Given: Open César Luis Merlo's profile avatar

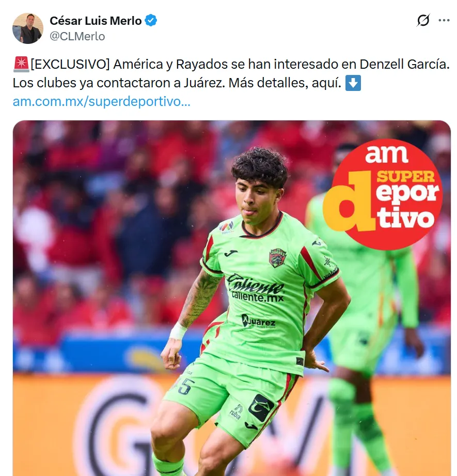Looking at the screenshot, I should coord(27,28).
